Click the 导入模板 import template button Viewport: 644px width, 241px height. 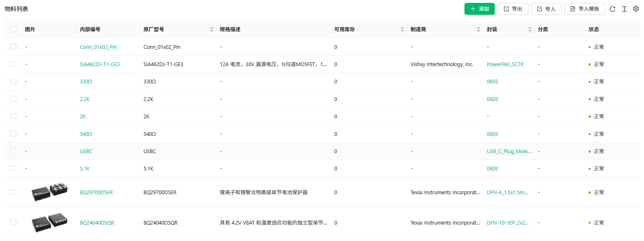click(584, 9)
